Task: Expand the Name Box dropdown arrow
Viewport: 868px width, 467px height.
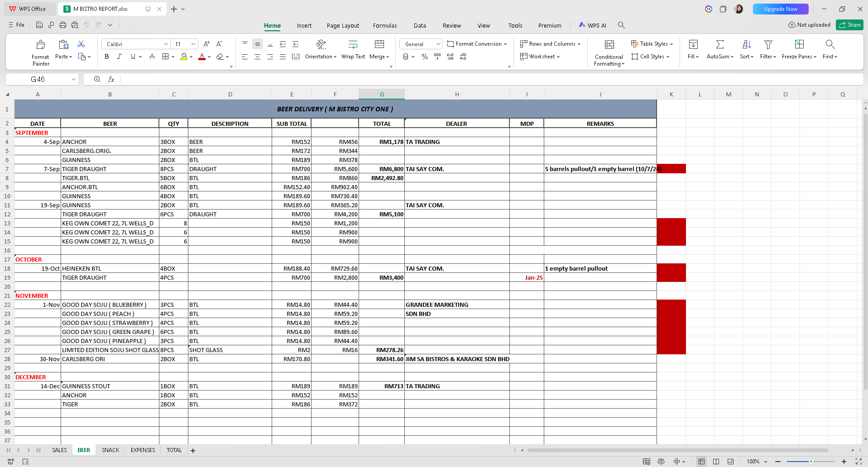Action: tap(73, 79)
